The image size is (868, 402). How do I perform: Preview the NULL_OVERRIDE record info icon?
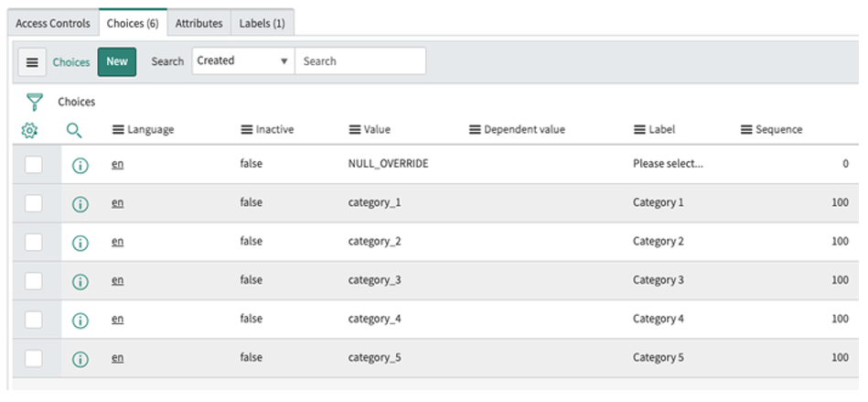[x=80, y=165]
